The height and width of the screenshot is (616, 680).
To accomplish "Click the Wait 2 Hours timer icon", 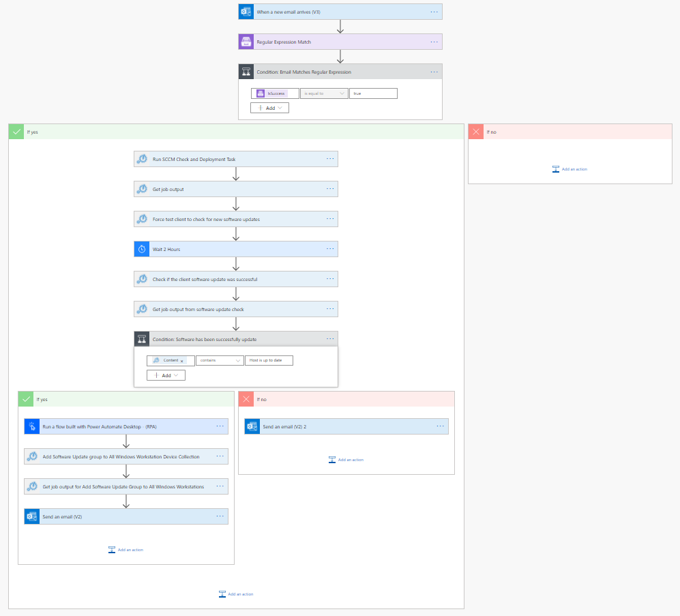I will [141, 249].
